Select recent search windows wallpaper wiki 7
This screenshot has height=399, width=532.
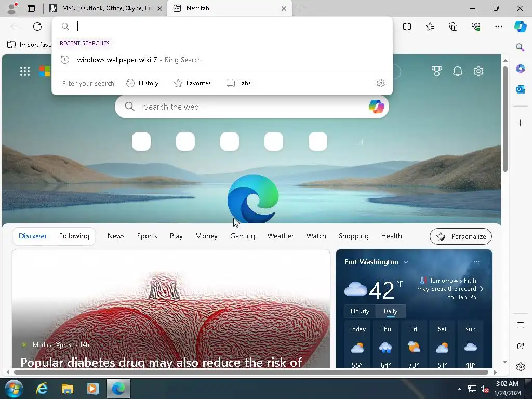pos(222,60)
